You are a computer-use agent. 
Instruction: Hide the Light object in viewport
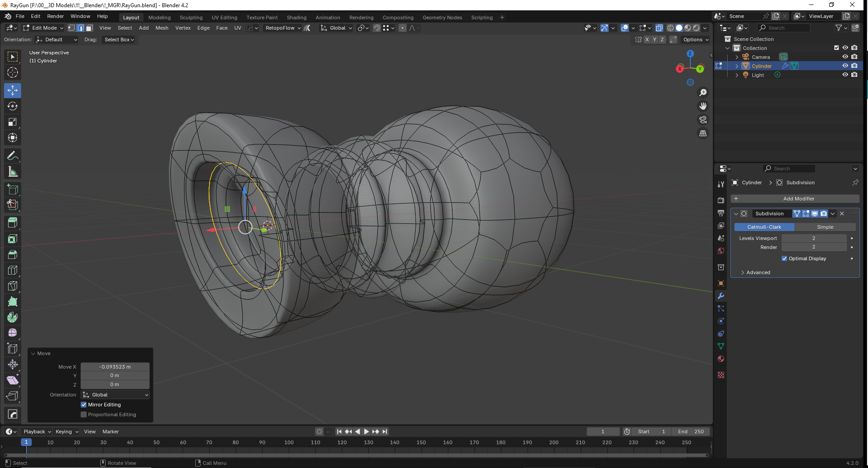pos(845,75)
